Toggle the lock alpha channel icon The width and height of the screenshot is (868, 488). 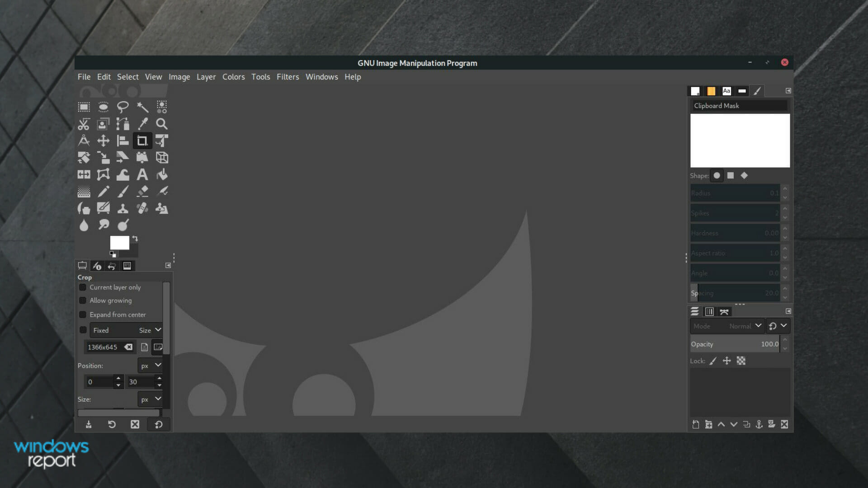coord(741,361)
